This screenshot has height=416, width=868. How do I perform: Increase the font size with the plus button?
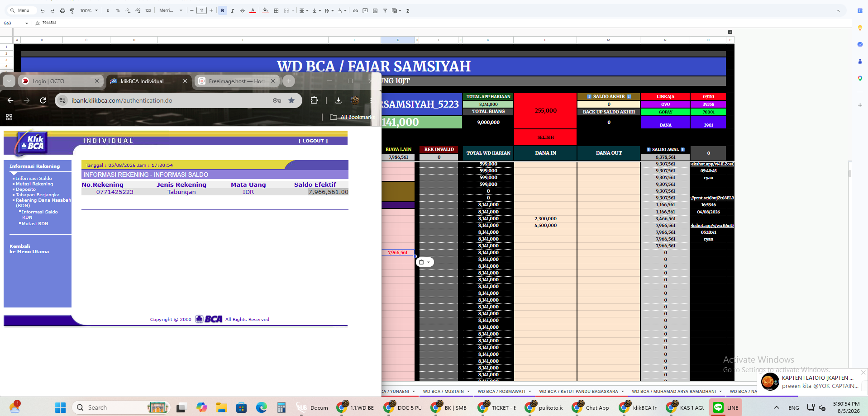pyautogui.click(x=211, y=10)
